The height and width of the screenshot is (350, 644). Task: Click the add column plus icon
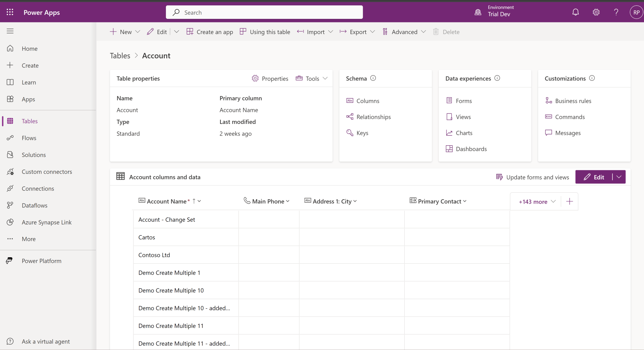pyautogui.click(x=569, y=201)
